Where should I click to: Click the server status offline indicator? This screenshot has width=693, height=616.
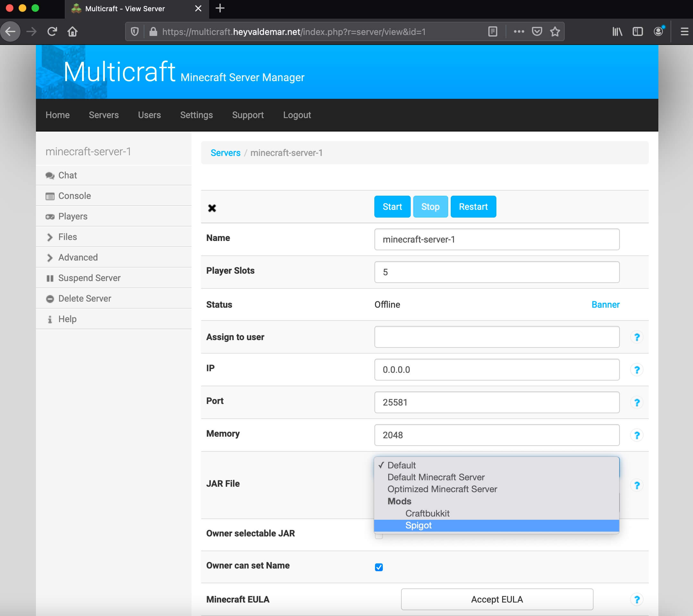tap(387, 304)
